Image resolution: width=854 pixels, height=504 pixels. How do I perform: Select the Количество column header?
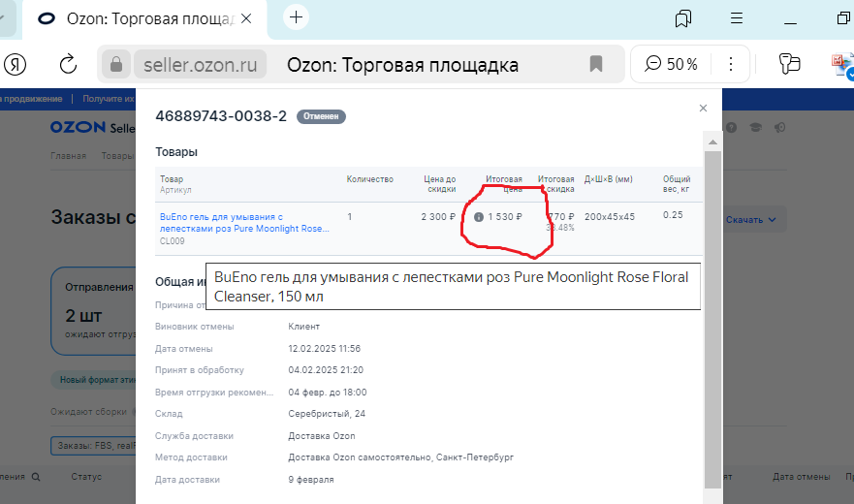click(x=370, y=179)
